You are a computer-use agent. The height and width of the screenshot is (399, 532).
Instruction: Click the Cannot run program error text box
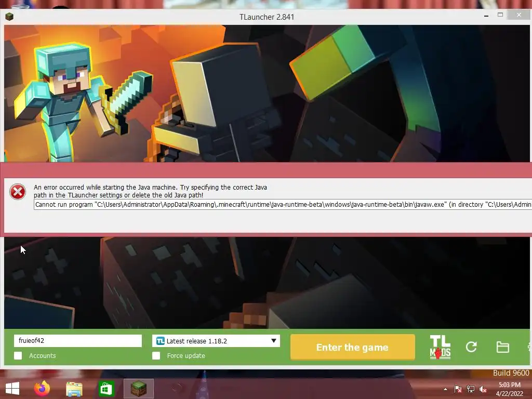[283, 205]
